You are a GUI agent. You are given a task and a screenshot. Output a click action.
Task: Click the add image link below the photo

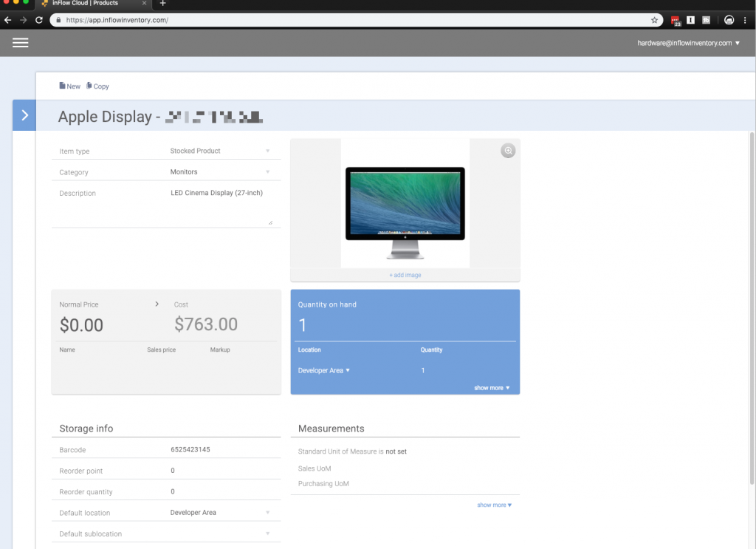tap(405, 274)
